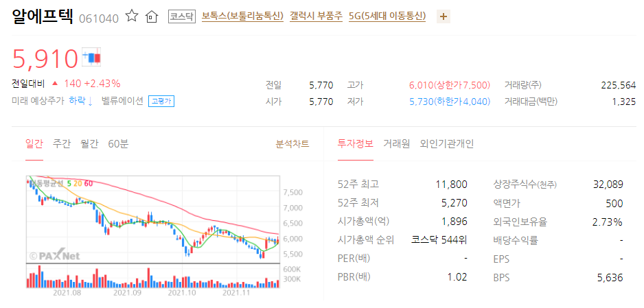Click the trading volume value 225,564
This screenshot has height=308, width=644.
(618, 85)
